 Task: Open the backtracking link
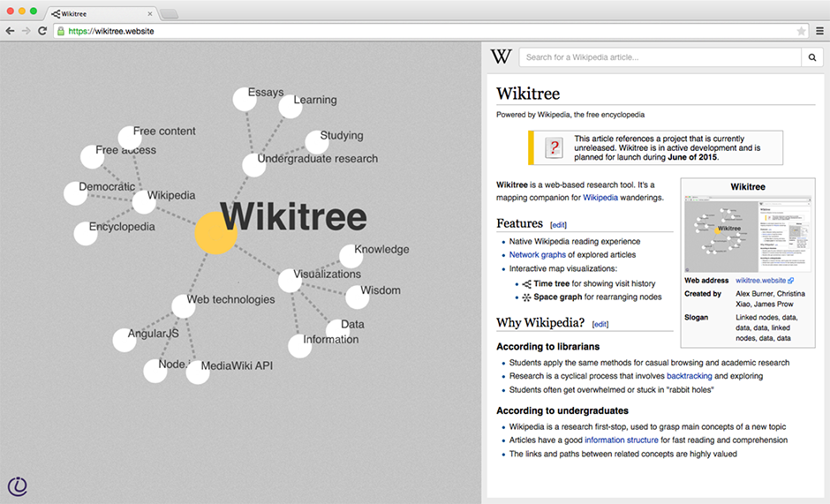point(690,376)
